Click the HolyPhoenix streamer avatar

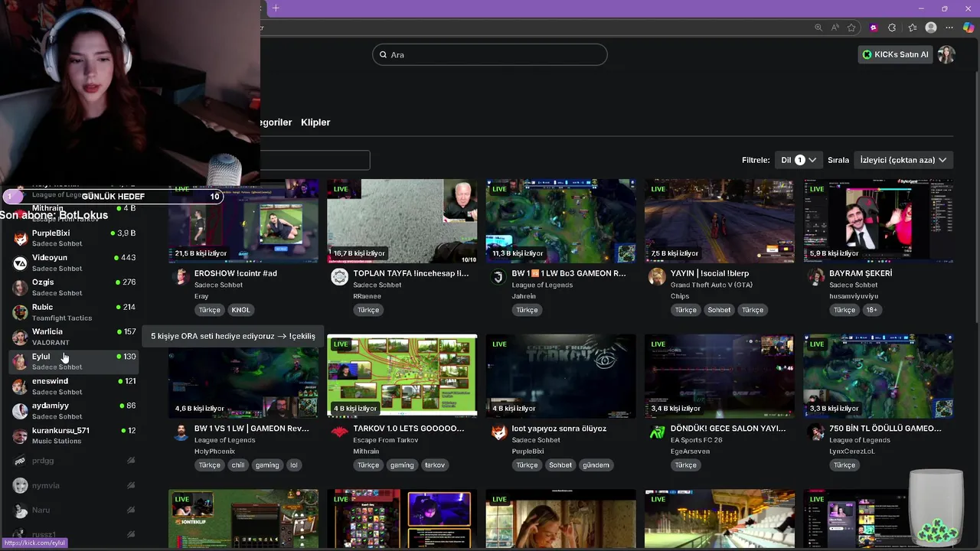coord(181,432)
